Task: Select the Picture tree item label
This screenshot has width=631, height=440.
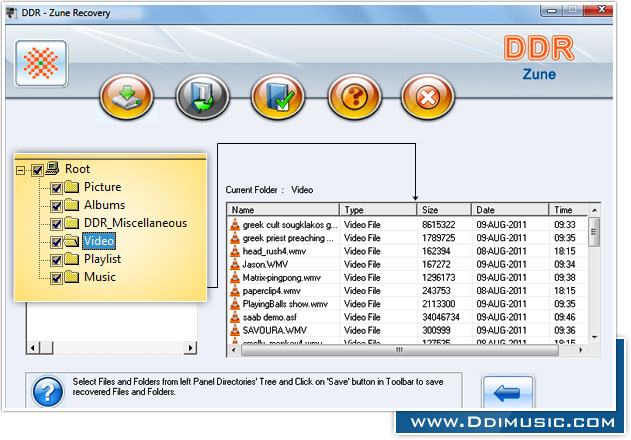Action: click(x=103, y=187)
